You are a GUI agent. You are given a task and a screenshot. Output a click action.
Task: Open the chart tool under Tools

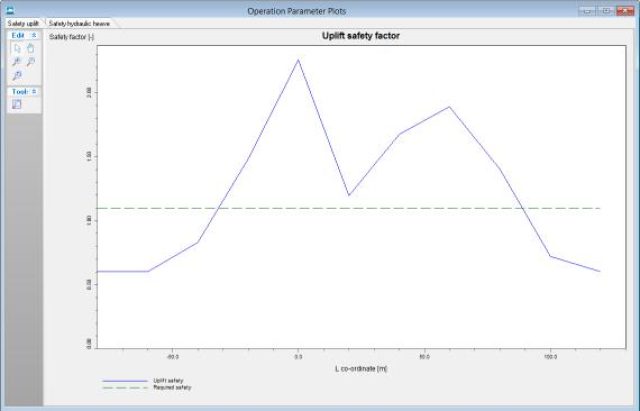17,104
